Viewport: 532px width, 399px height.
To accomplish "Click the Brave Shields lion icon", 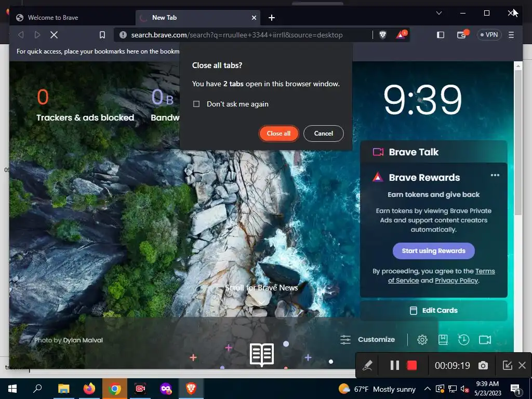I will (x=382, y=35).
